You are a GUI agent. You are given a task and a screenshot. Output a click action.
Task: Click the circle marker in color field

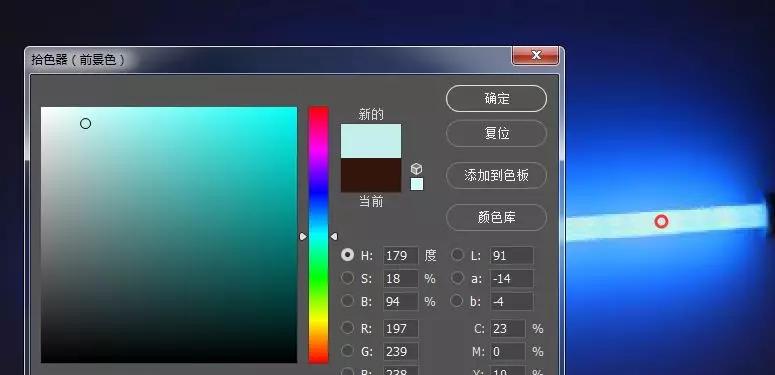(x=86, y=124)
